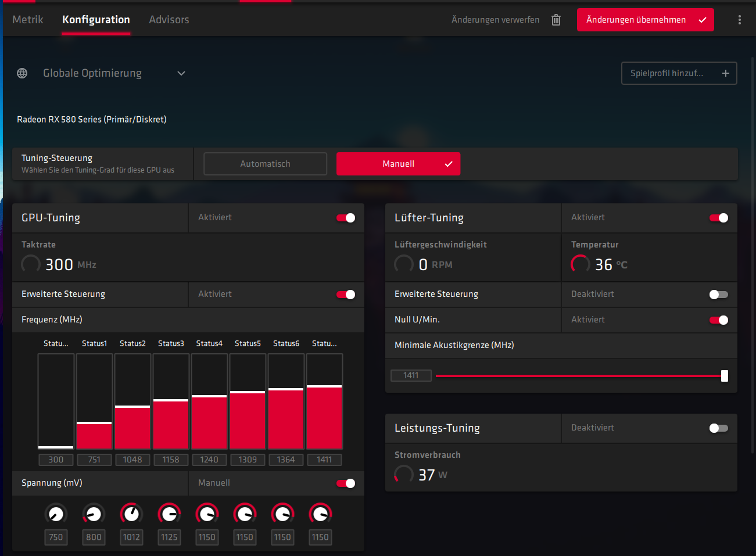Click the frequency field showing 751
This screenshot has width=756, height=556.
click(94, 460)
